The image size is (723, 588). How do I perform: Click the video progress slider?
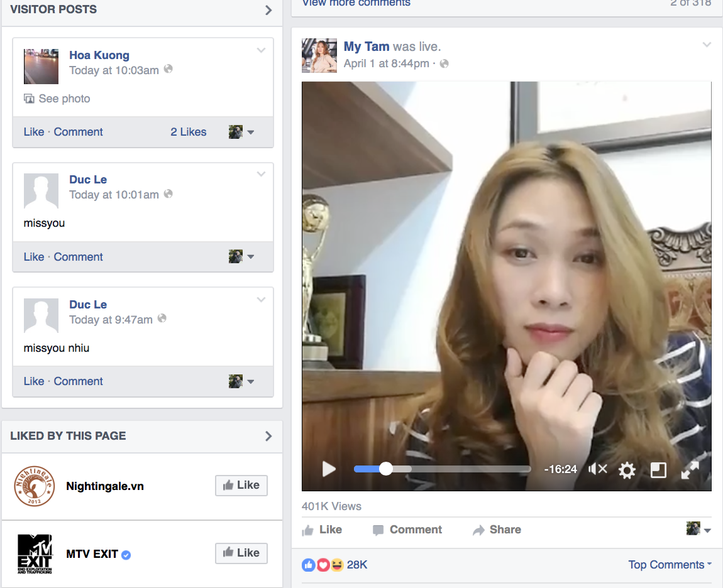[x=386, y=469]
